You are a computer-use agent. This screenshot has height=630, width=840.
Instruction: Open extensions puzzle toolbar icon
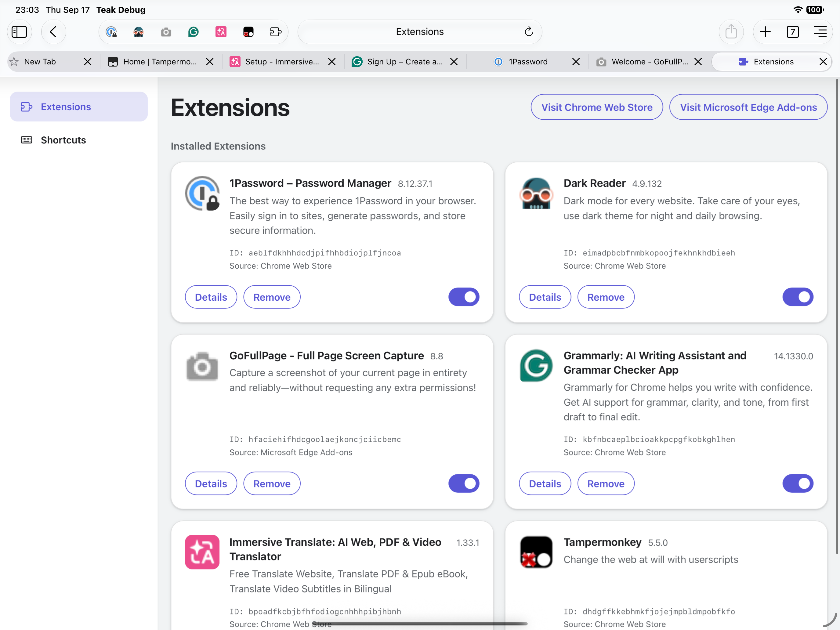click(x=276, y=32)
